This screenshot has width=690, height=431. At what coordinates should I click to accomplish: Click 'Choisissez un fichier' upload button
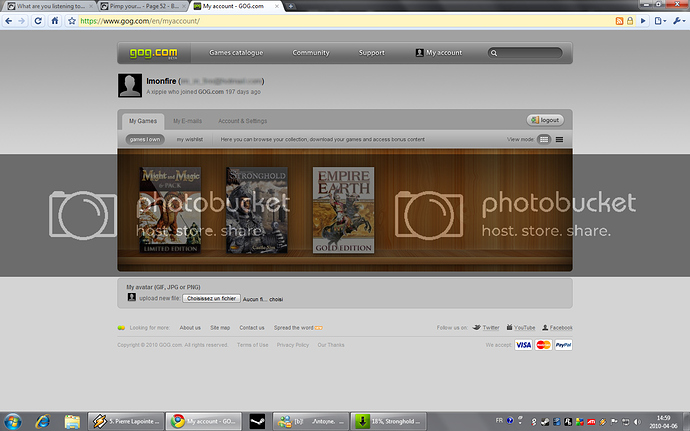click(211, 298)
